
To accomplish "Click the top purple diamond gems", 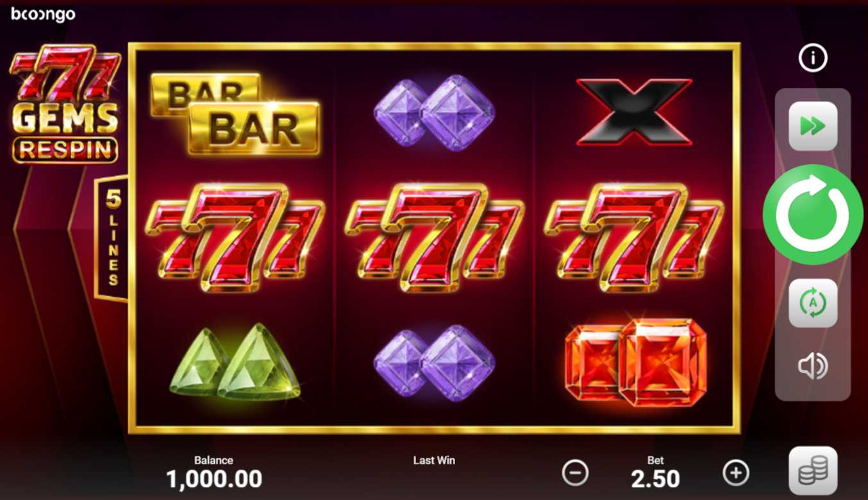I will point(434,113).
